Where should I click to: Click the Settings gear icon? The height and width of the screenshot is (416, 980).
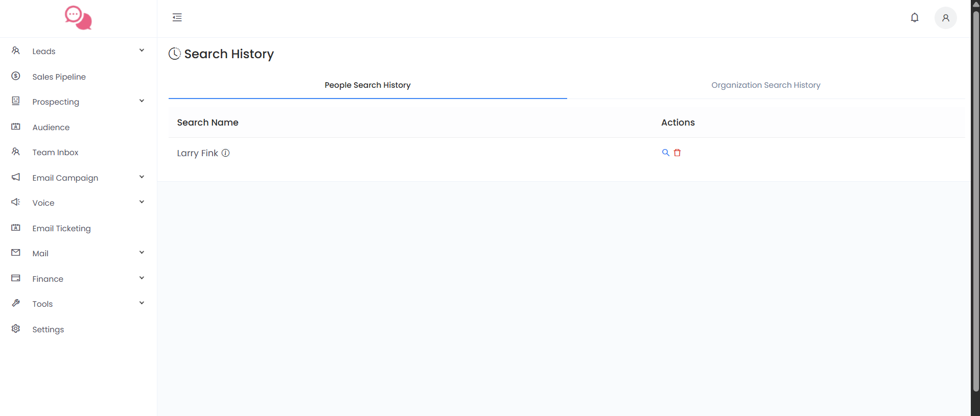tap(16, 329)
